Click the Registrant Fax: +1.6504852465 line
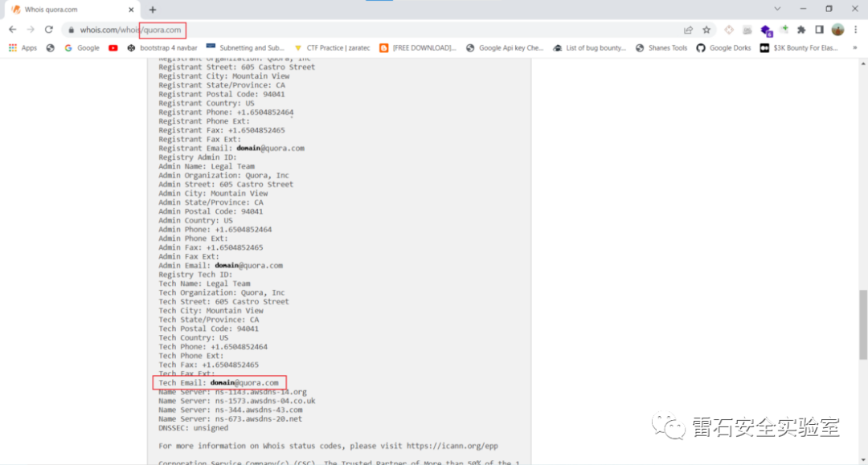Screen dimensions: 868x465 tap(222, 130)
